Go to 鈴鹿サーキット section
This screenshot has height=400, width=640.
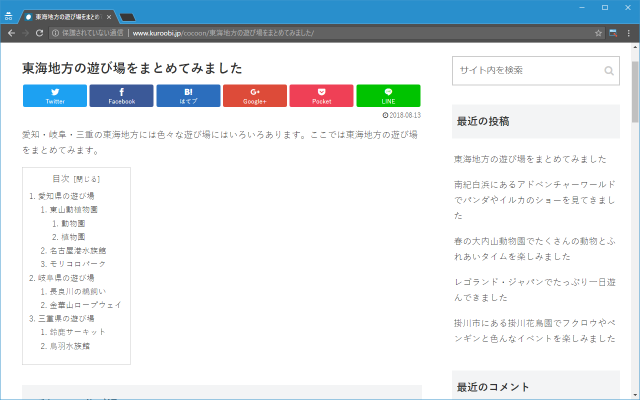coord(77,331)
